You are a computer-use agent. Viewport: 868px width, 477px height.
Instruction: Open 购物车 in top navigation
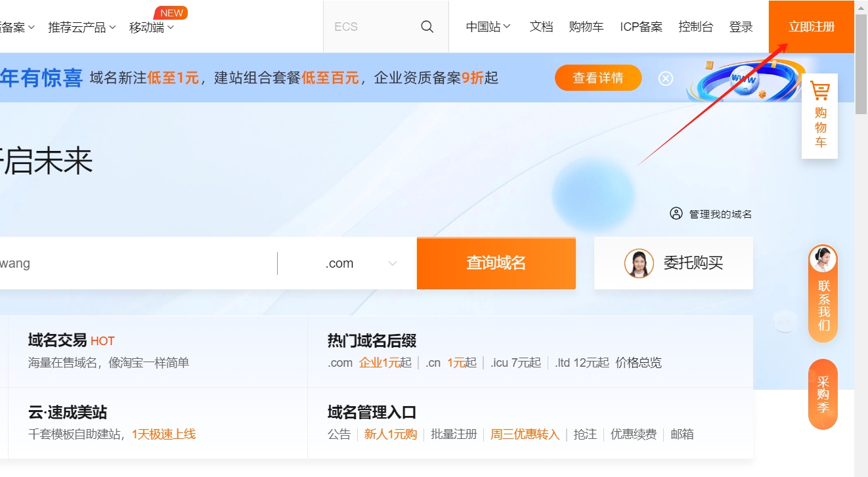[x=586, y=27]
